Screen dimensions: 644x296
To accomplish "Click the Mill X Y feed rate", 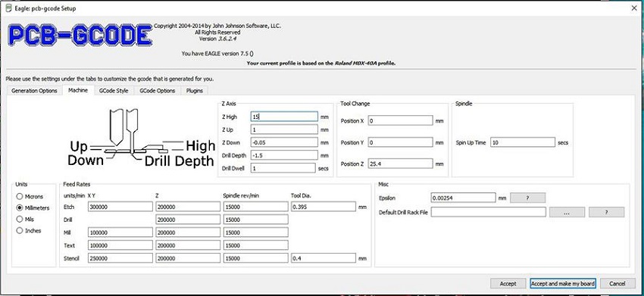I will pyautogui.click(x=120, y=232).
